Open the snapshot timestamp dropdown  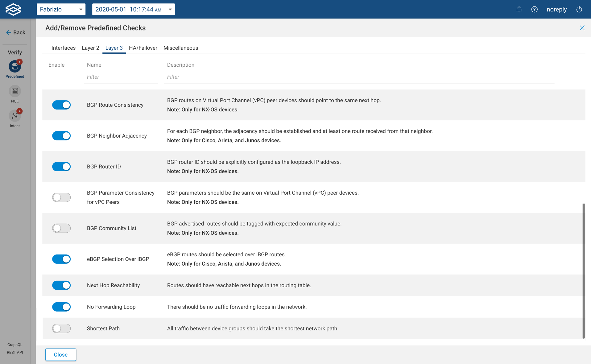click(x=133, y=9)
